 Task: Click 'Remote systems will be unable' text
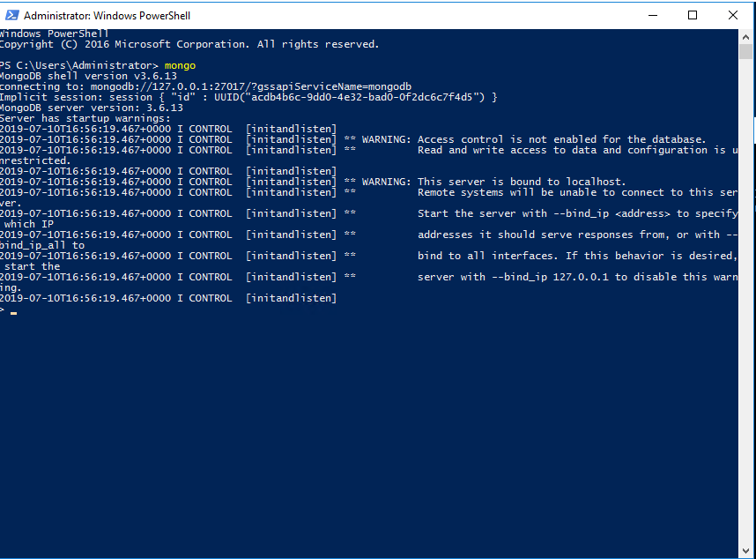pos(578,193)
